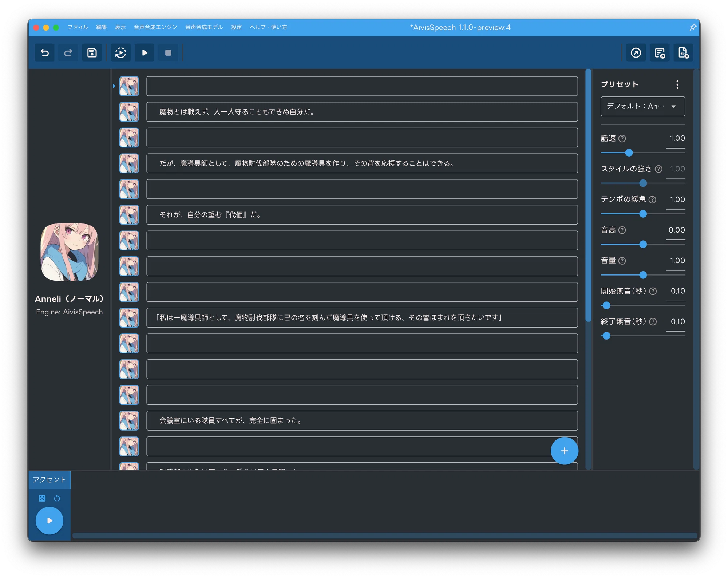Click the first empty text line
The height and width of the screenshot is (578, 728).
click(x=362, y=86)
